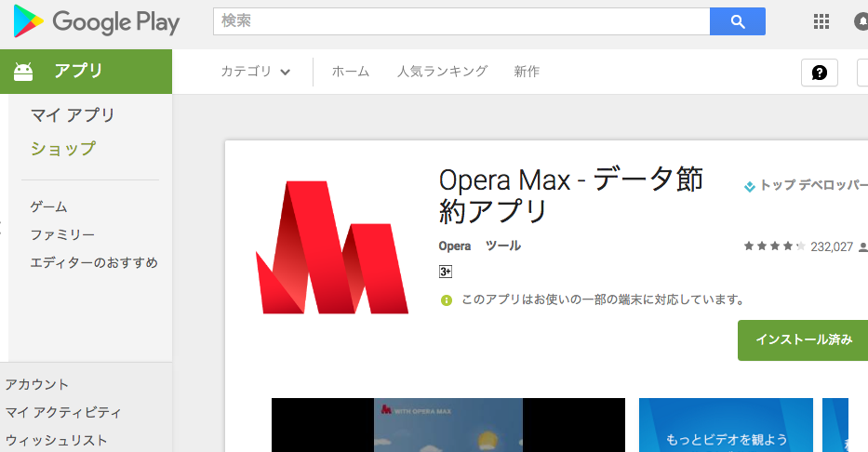Click the このアプリはお使いの一部の端末に対応しています text
The height and width of the screenshot is (452, 868).
604,299
